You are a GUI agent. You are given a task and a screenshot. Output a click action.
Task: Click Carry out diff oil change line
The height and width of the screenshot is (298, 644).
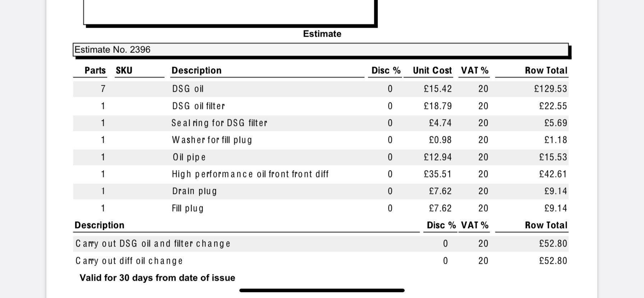(129, 261)
